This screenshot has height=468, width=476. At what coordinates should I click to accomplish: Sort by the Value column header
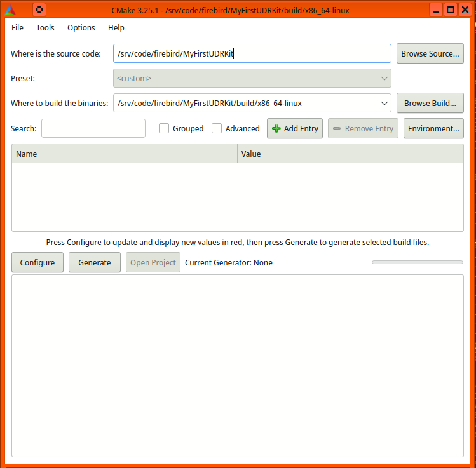[350, 154]
